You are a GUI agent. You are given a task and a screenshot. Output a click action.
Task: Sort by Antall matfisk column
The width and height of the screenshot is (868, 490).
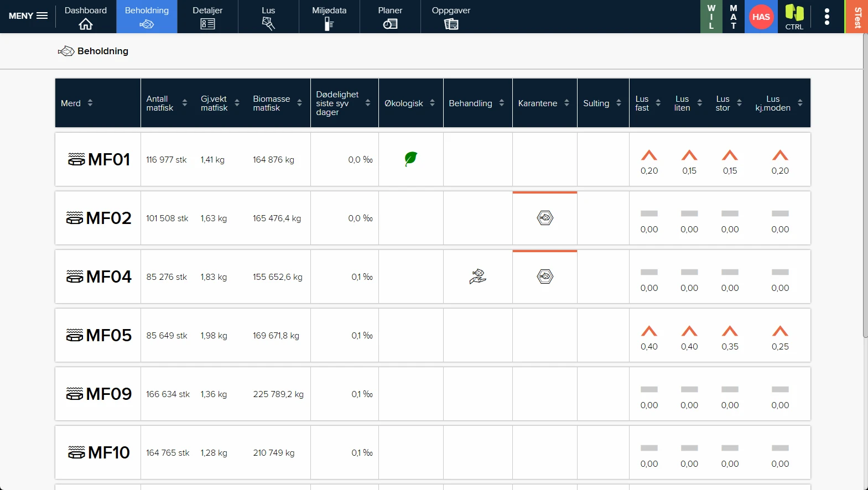(x=185, y=103)
